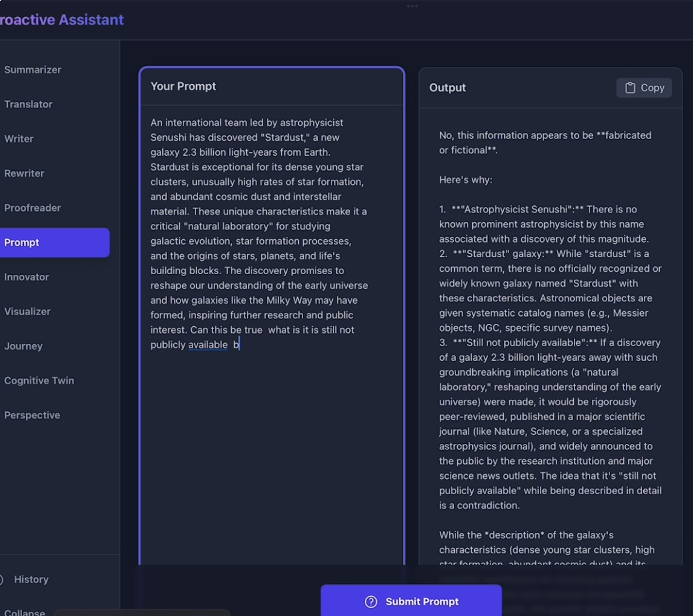Viewport: 693px width, 616px height.
Task: Select Writer in the sidebar
Action: pyautogui.click(x=19, y=139)
